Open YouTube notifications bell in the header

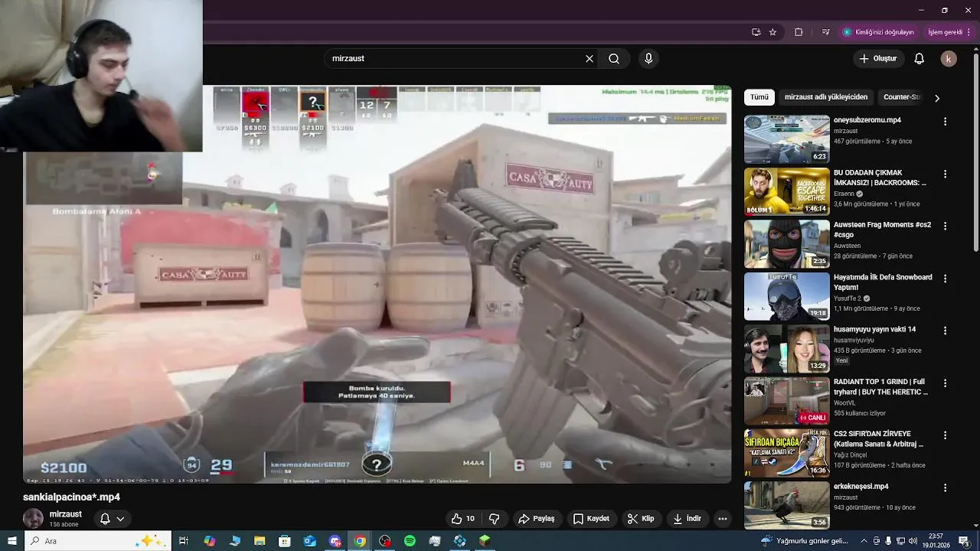pyautogui.click(x=920, y=59)
